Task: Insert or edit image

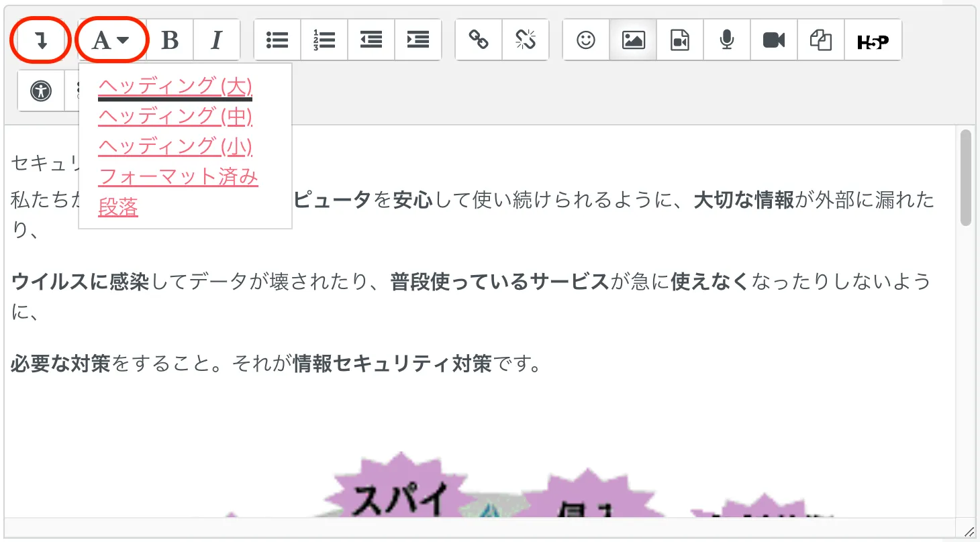Action: click(633, 41)
